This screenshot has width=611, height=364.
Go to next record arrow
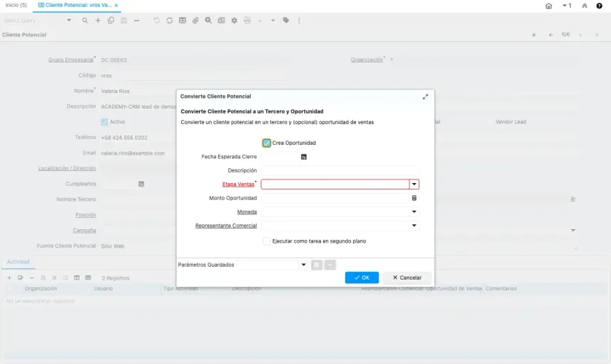point(580,35)
